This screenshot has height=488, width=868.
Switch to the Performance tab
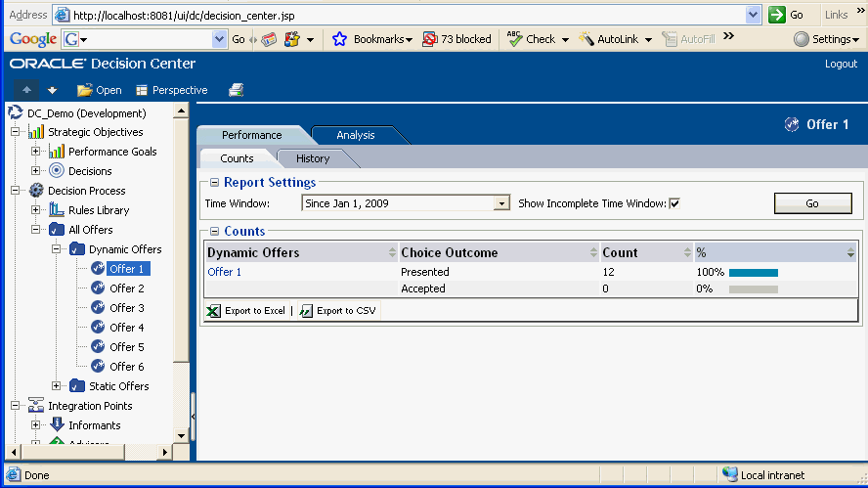tap(252, 135)
